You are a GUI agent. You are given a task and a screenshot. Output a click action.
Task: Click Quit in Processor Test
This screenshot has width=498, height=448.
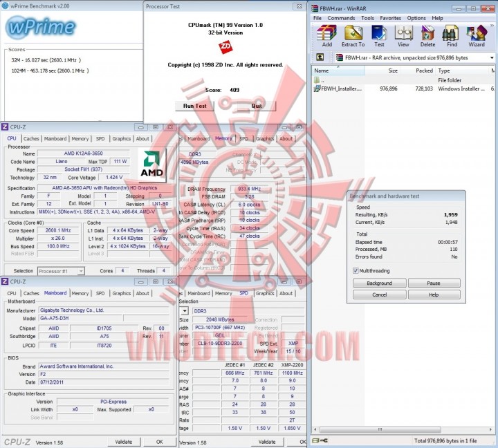pyautogui.click(x=257, y=106)
